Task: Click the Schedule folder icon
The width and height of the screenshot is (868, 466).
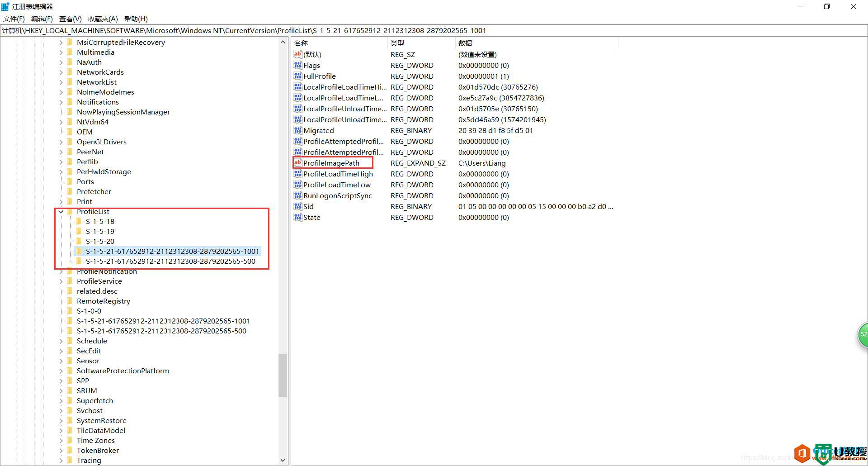Action: click(x=70, y=341)
